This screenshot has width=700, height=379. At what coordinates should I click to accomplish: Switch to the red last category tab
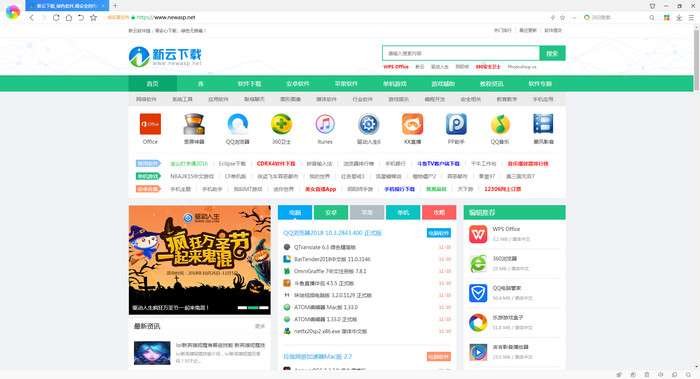(x=439, y=212)
